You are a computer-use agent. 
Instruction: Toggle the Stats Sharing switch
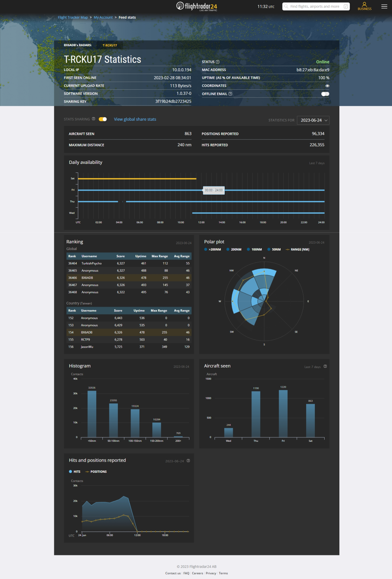(103, 119)
